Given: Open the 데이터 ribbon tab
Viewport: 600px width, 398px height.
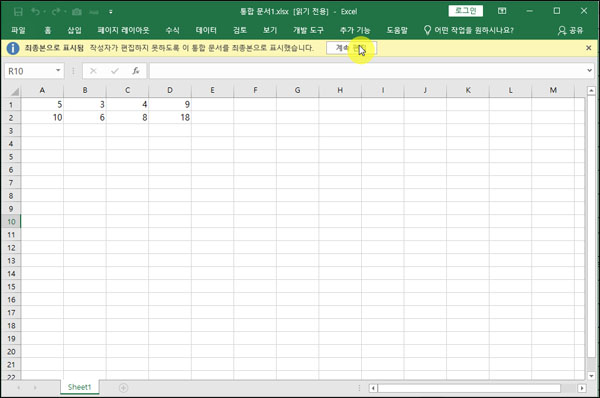Looking at the screenshot, I should [x=206, y=30].
